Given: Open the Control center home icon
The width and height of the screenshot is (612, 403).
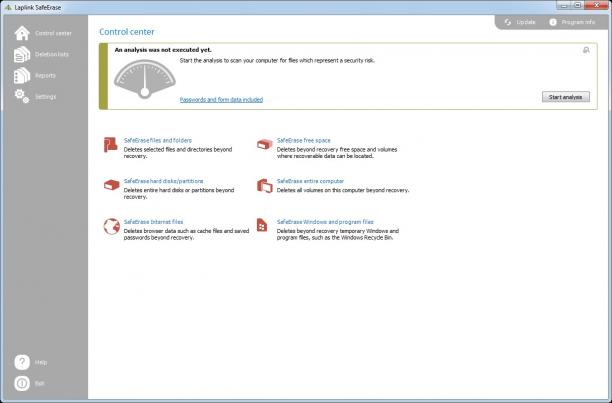Looking at the screenshot, I should click(22, 33).
